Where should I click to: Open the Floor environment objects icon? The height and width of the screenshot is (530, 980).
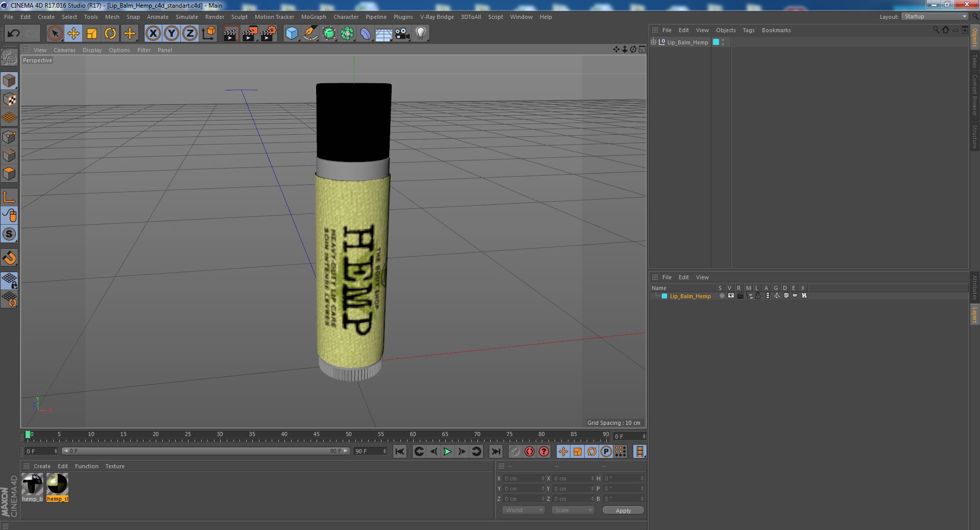pyautogui.click(x=384, y=34)
